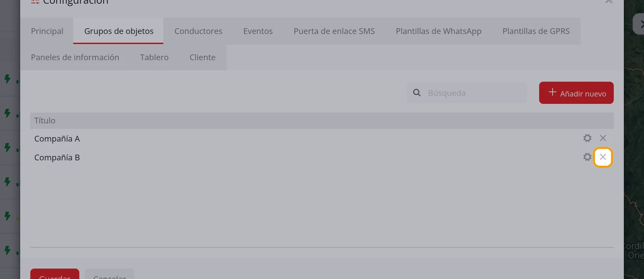
Task: Open the Conductores tab
Action: click(198, 31)
